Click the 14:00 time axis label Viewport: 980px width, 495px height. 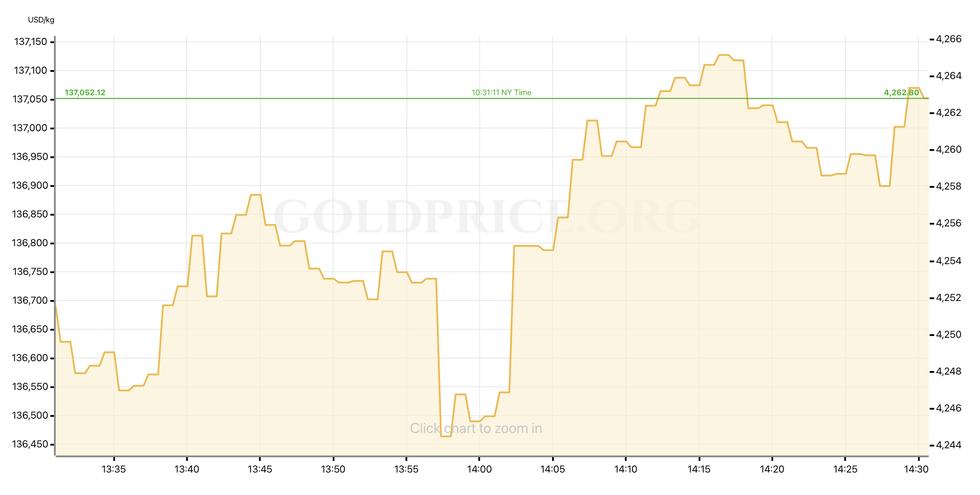click(x=479, y=469)
